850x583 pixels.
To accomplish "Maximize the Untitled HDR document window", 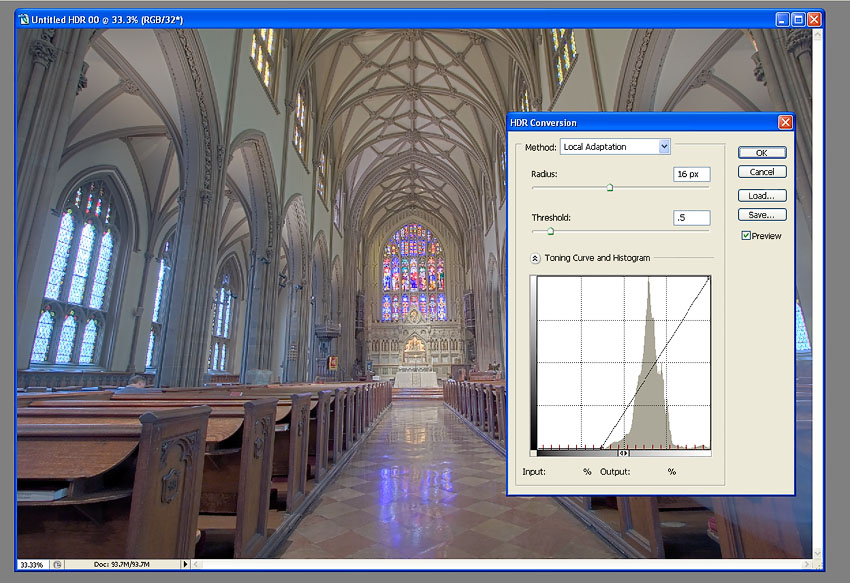I will pos(798,19).
